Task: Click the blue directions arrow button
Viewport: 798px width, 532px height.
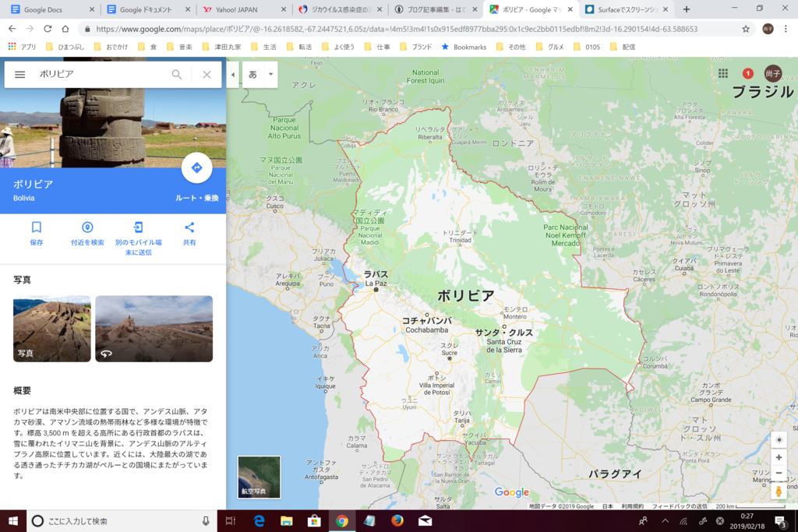Action: point(196,167)
